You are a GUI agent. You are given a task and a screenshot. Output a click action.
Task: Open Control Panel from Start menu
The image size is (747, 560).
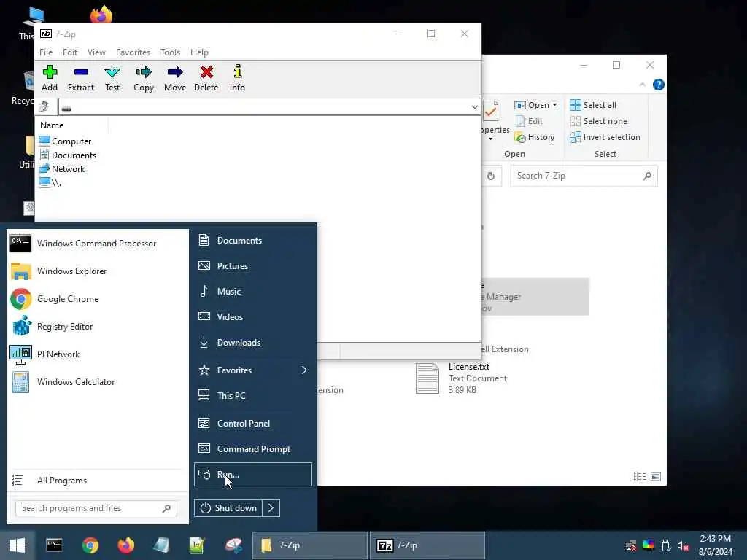tap(252, 424)
